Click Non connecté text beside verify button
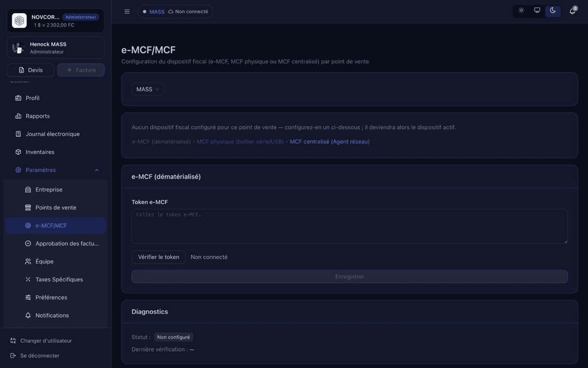The width and height of the screenshot is (588, 368). pyautogui.click(x=209, y=257)
